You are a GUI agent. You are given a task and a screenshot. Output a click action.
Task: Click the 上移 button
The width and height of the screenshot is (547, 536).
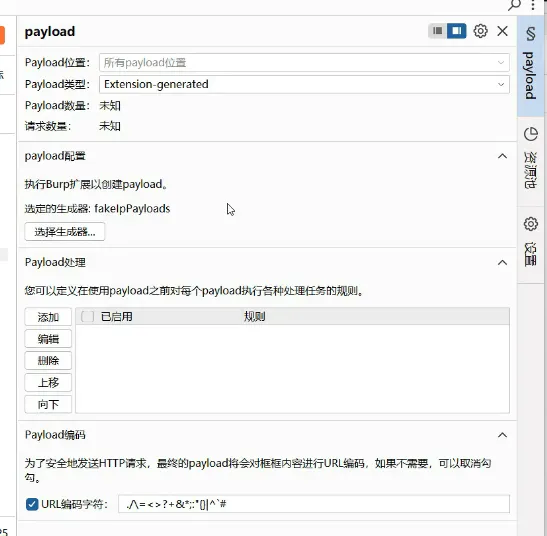48,382
